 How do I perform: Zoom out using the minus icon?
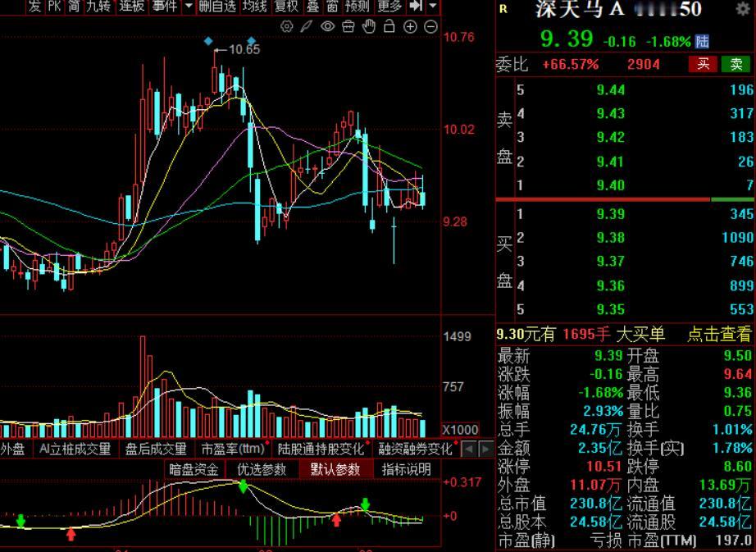coord(430,26)
